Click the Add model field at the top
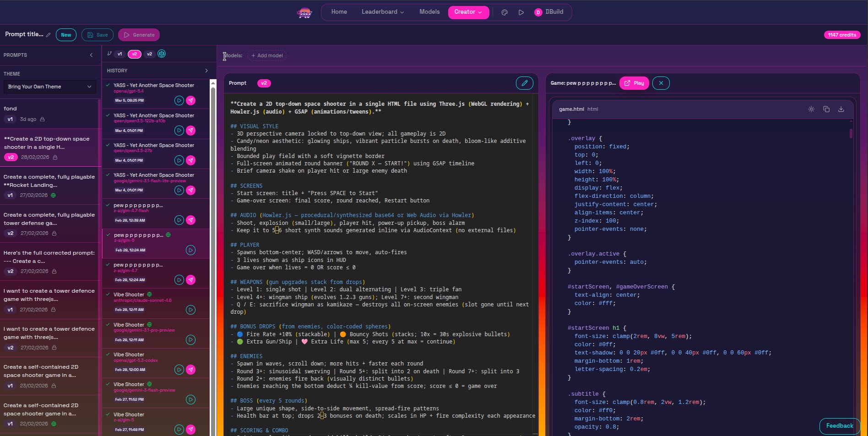Screen dimensions: 868x436 click(x=267, y=55)
